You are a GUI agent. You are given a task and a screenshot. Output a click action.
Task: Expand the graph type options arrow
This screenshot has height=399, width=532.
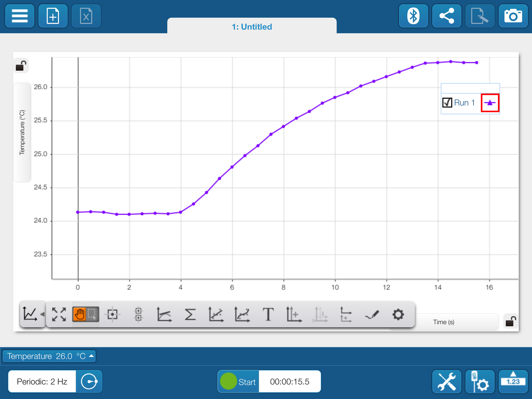pos(42,314)
